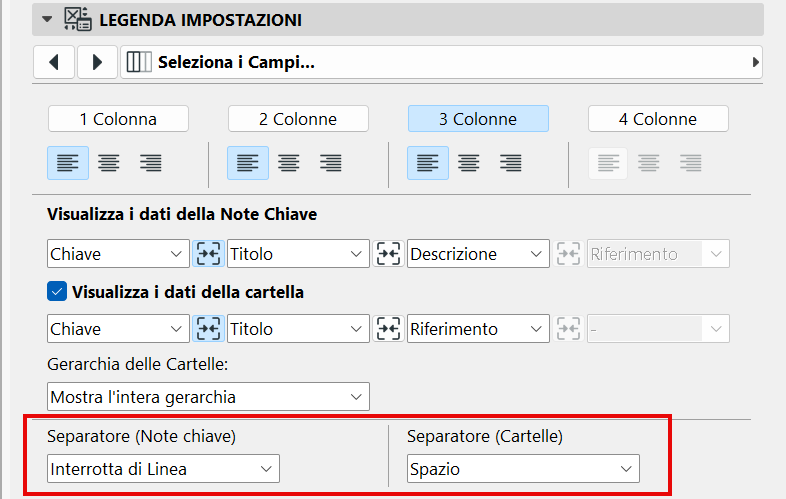The width and height of the screenshot is (786, 499).
Task: Click right-align icon under 3 Colonne
Action: coord(511,163)
